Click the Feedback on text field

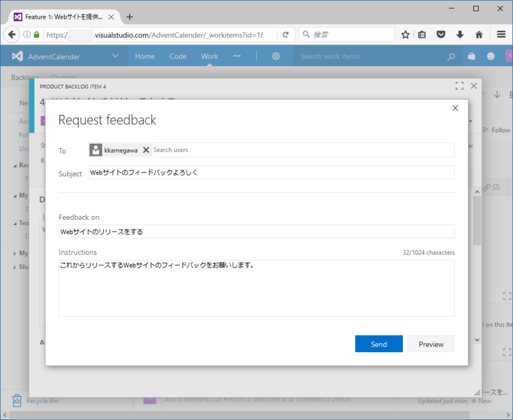point(256,231)
